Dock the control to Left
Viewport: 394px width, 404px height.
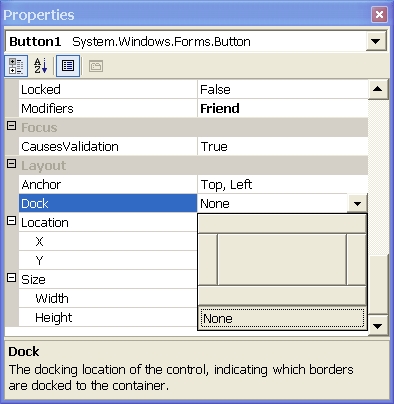pos(208,259)
